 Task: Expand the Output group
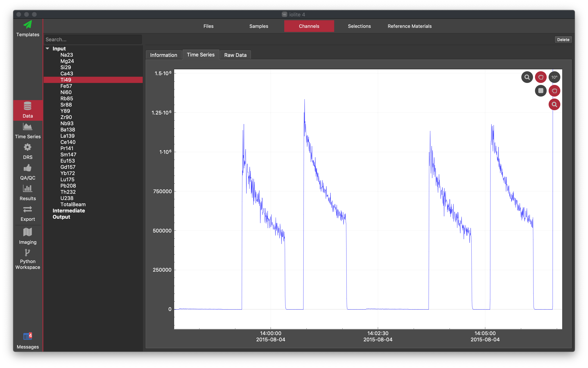tap(61, 217)
